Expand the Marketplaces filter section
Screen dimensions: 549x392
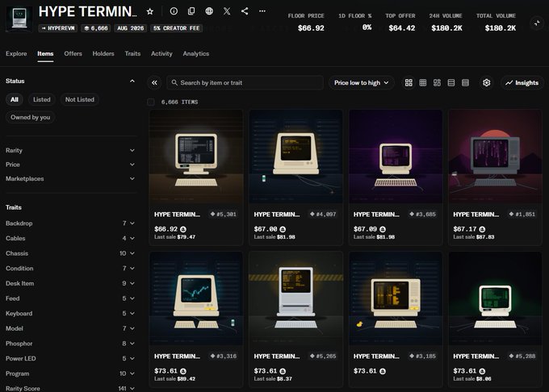tap(70, 179)
